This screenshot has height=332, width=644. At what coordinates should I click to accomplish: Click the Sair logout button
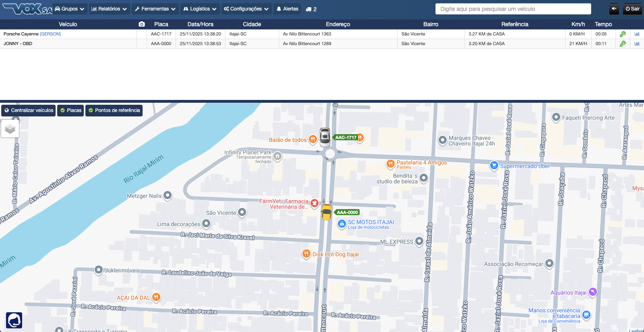click(632, 9)
